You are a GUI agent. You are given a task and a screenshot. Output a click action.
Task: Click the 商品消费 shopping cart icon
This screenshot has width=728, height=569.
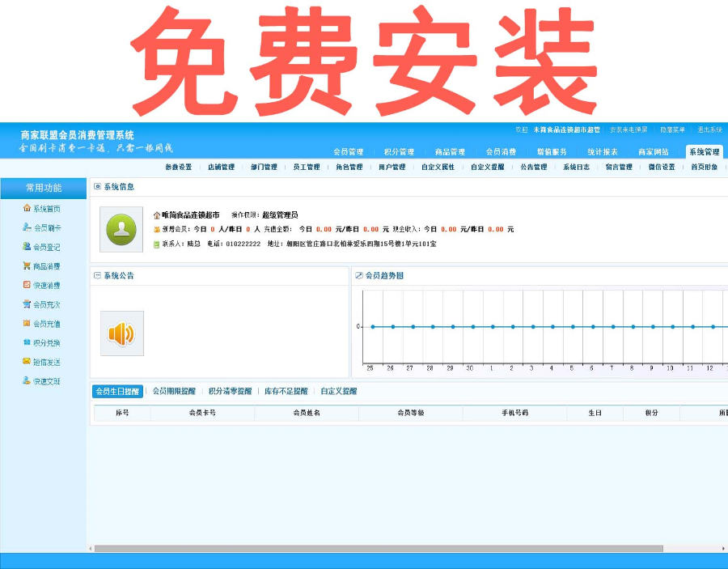28,265
